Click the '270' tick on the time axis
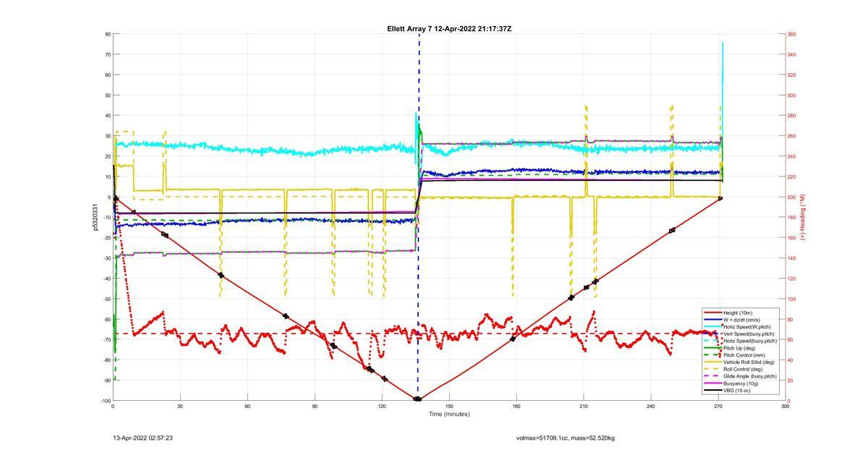Screen dimensions: 868x450 coord(718,407)
